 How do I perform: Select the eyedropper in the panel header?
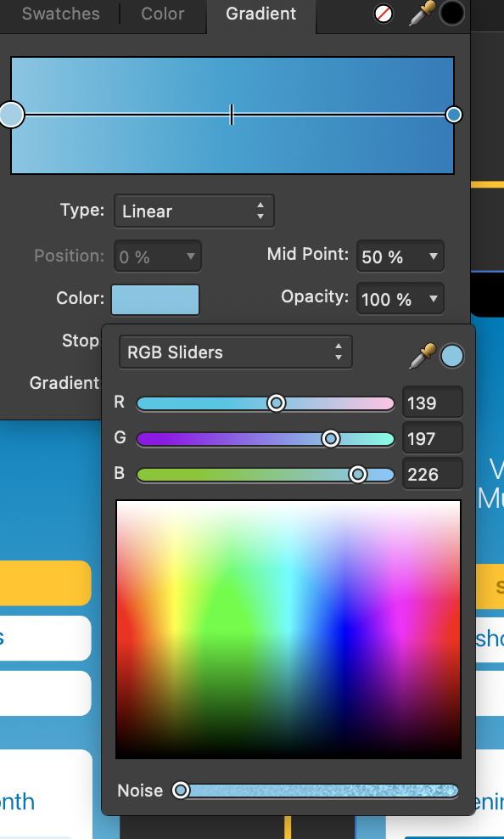click(420, 14)
